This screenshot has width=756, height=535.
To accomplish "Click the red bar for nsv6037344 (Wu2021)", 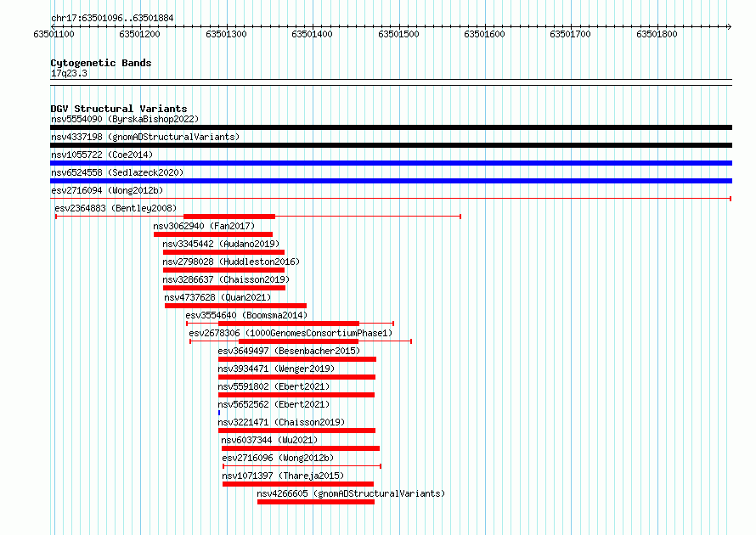I will 301,448.
